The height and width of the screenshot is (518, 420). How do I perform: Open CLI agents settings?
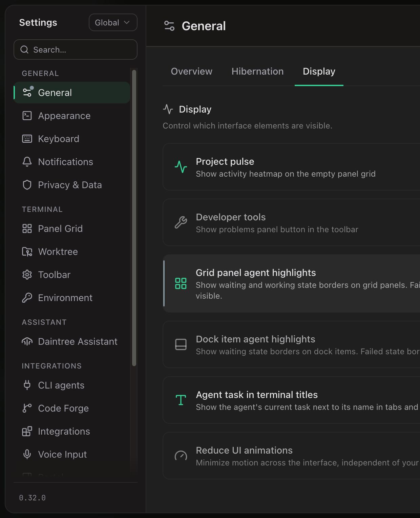pos(72,385)
